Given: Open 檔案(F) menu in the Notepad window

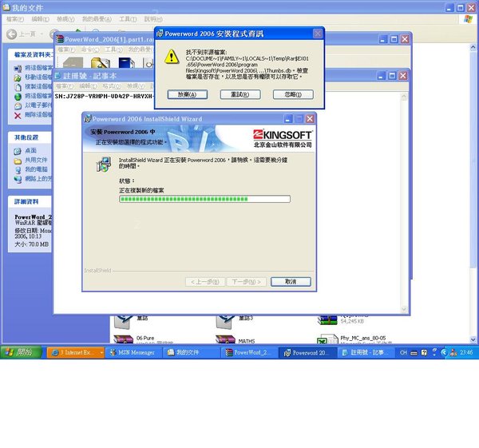Looking at the screenshot, I should (65, 86).
